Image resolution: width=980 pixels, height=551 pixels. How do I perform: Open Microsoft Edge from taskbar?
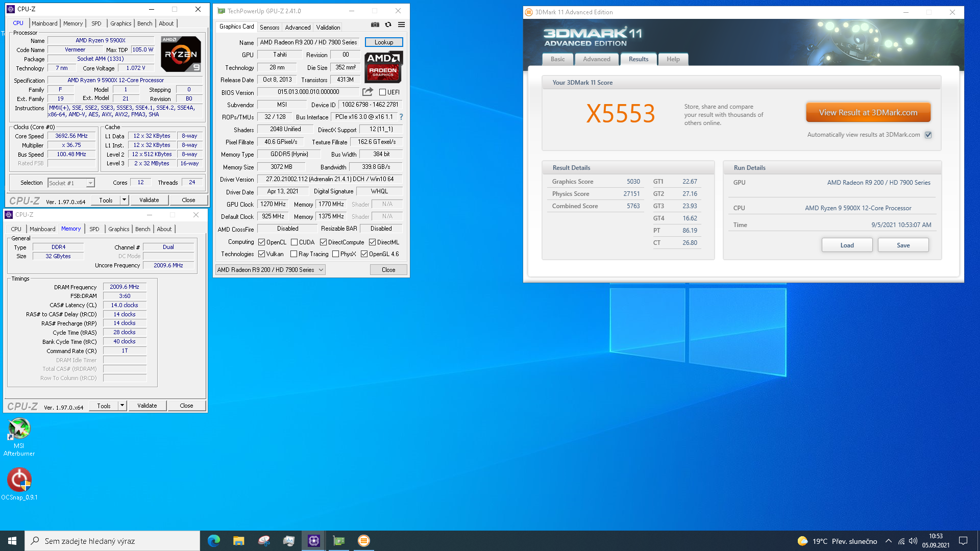point(214,541)
